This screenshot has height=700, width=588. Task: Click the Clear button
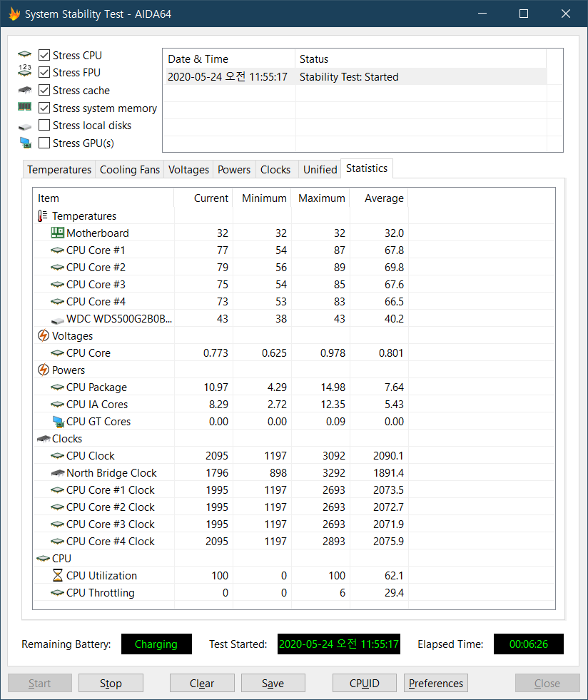click(x=202, y=683)
